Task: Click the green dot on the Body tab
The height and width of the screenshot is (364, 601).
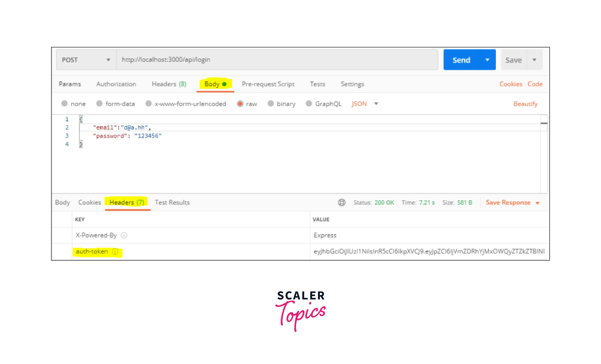Action: (x=224, y=84)
